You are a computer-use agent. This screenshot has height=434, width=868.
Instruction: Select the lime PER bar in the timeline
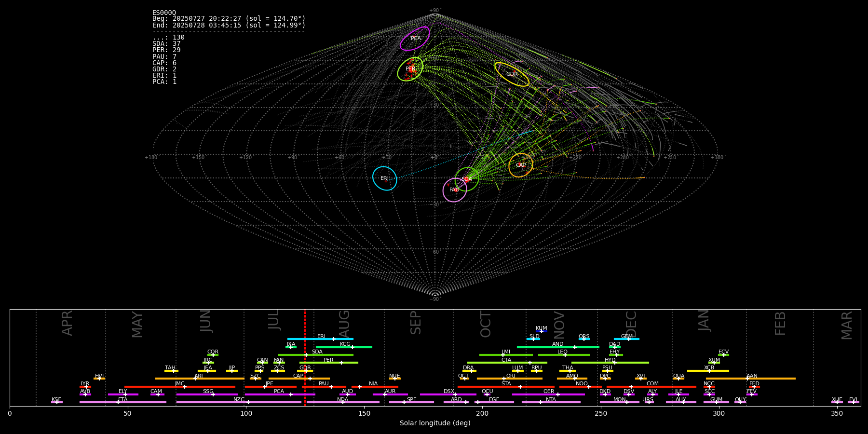click(329, 363)
